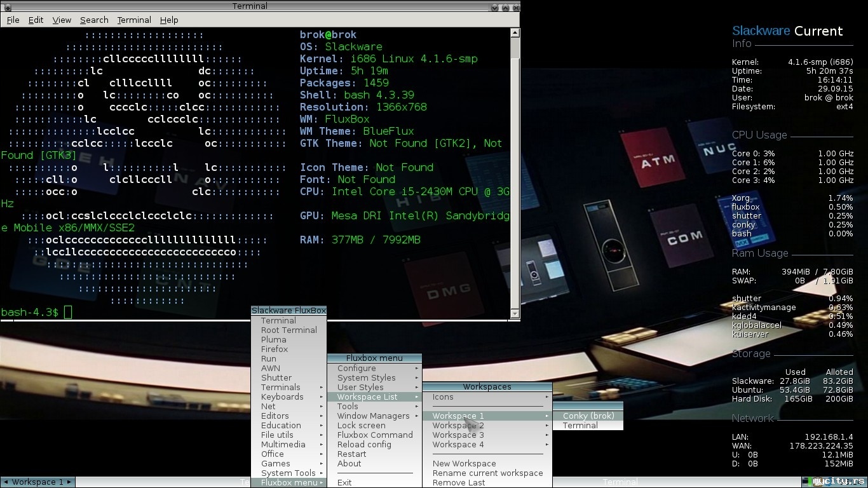
Task: Expand the Window Managers submenu
Action: pyautogui.click(x=374, y=416)
